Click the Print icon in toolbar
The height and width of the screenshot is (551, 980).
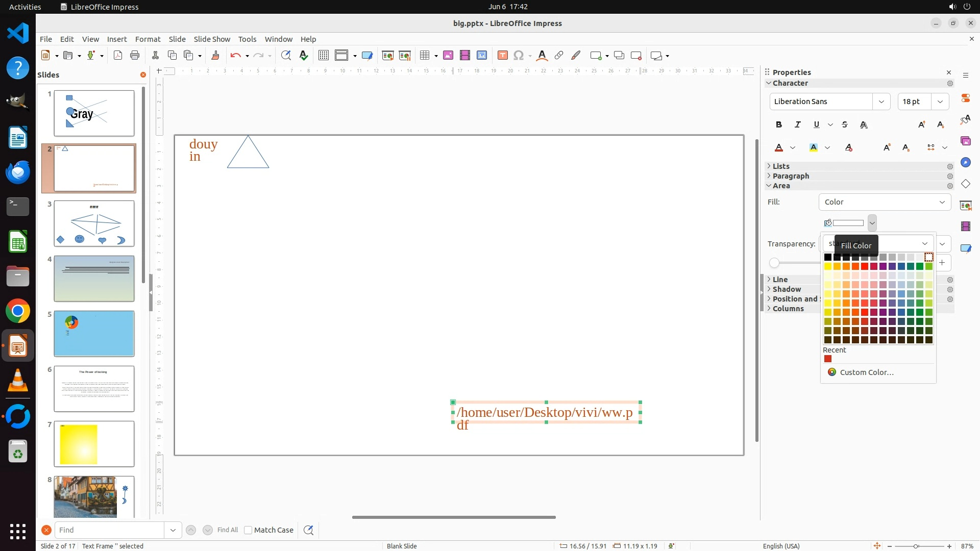[x=135, y=56]
